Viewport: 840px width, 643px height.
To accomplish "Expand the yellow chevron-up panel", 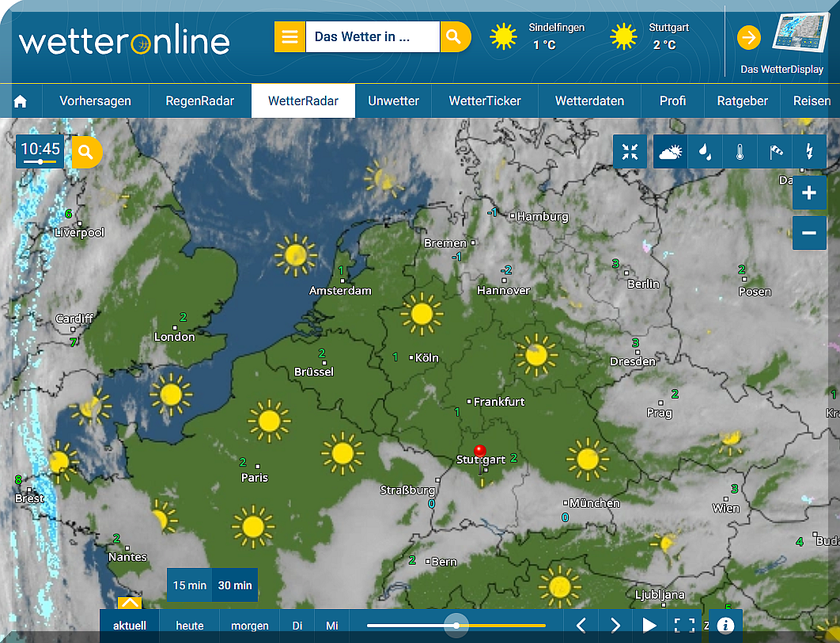I will coord(130,603).
